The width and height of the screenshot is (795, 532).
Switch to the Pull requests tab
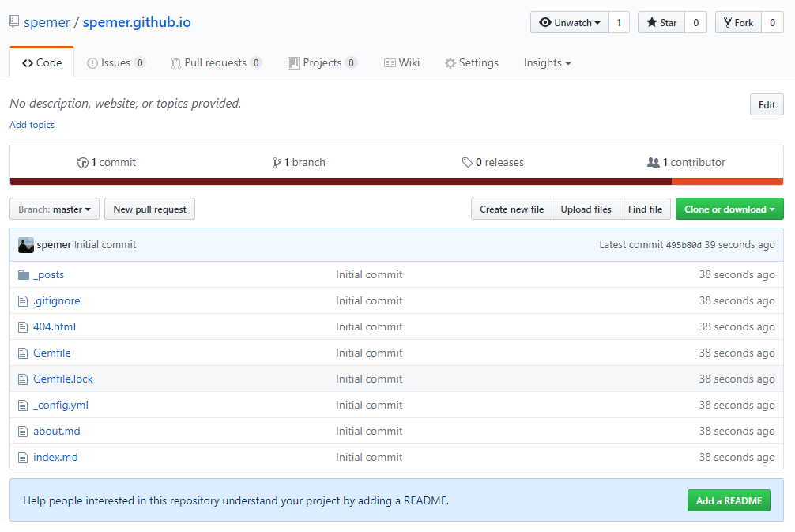coord(216,63)
